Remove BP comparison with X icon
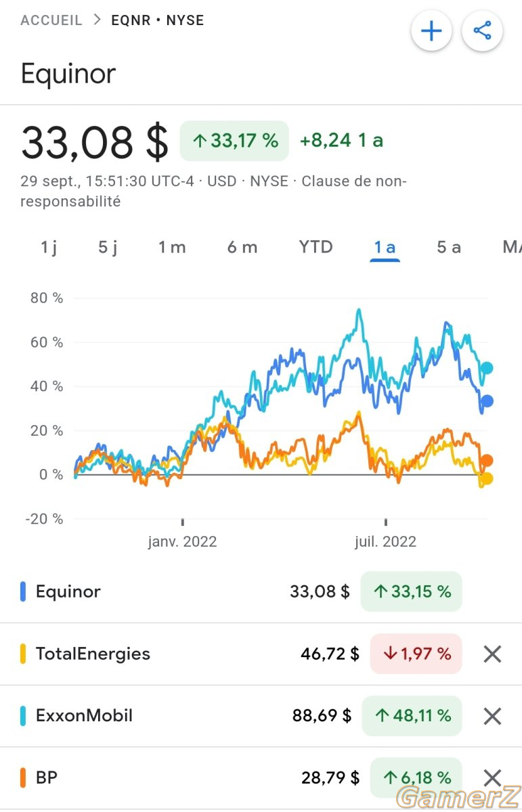Image resolution: width=522 pixels, height=812 pixels. point(492,778)
